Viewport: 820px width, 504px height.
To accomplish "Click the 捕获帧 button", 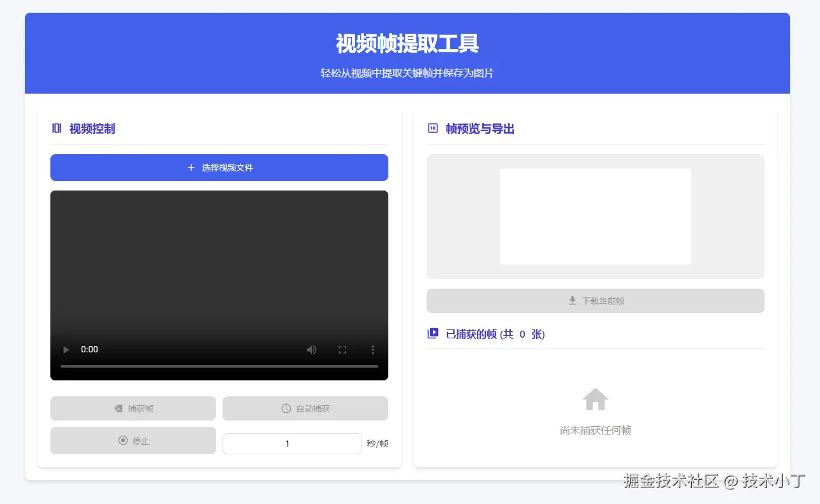I will (133, 408).
